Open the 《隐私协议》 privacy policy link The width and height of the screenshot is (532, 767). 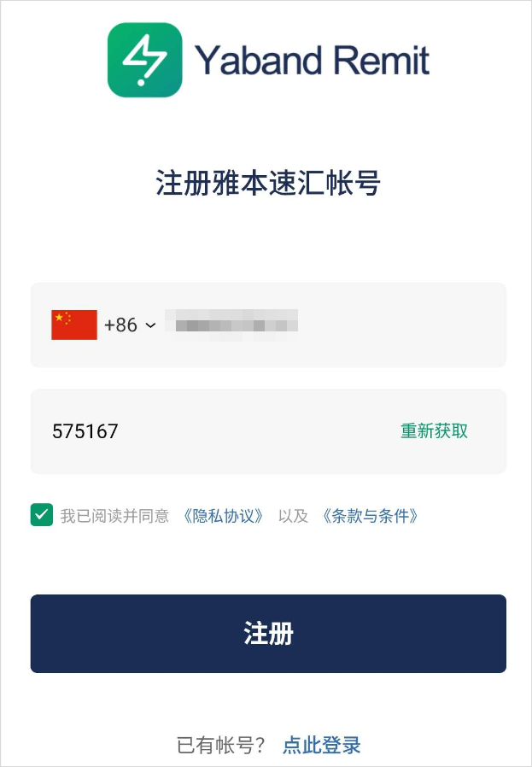224,516
